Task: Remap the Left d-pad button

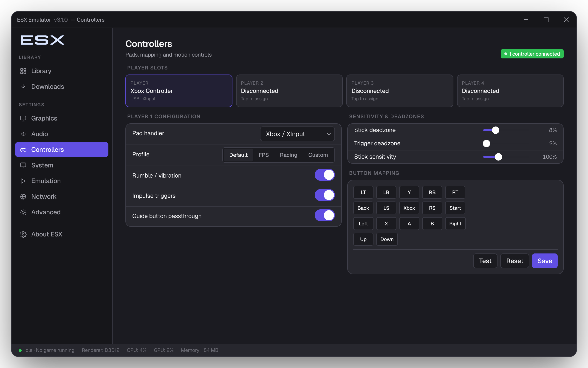Action: (x=363, y=224)
